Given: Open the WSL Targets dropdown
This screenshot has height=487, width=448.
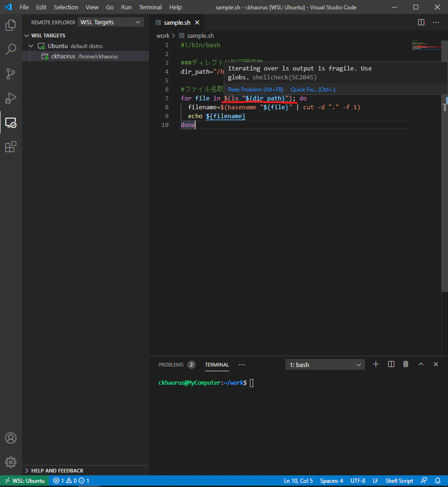Looking at the screenshot, I should tap(110, 22).
